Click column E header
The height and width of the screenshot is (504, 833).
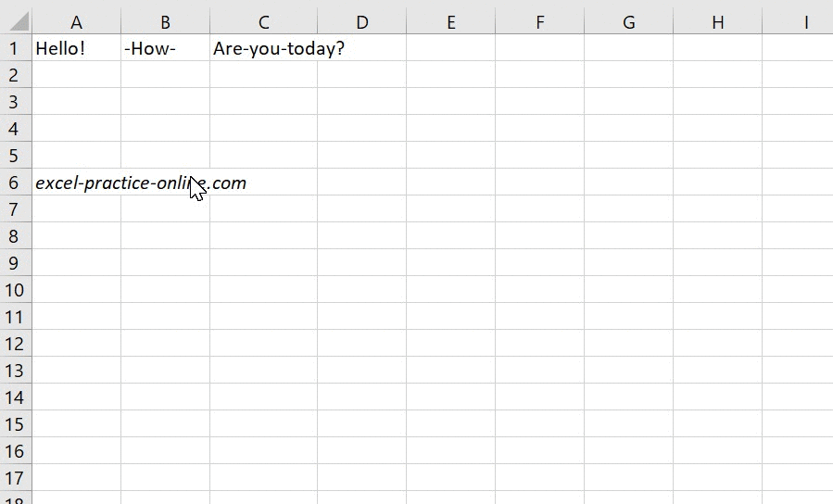[x=450, y=22]
